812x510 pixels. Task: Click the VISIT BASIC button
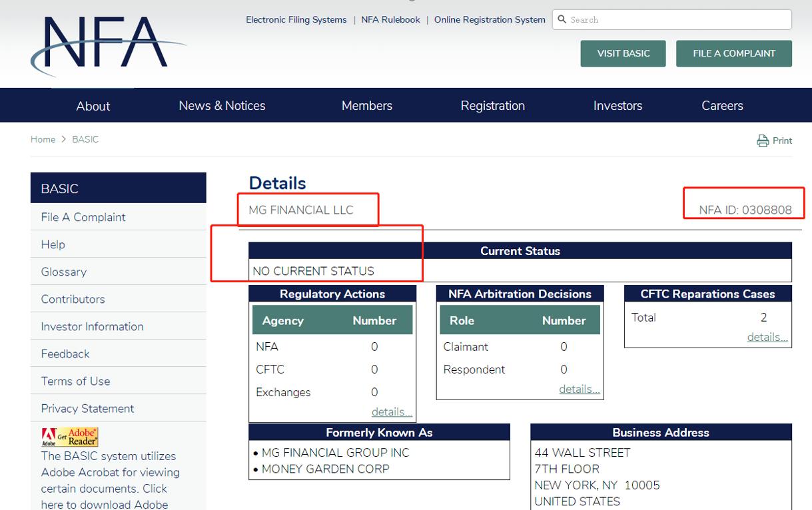(x=623, y=53)
